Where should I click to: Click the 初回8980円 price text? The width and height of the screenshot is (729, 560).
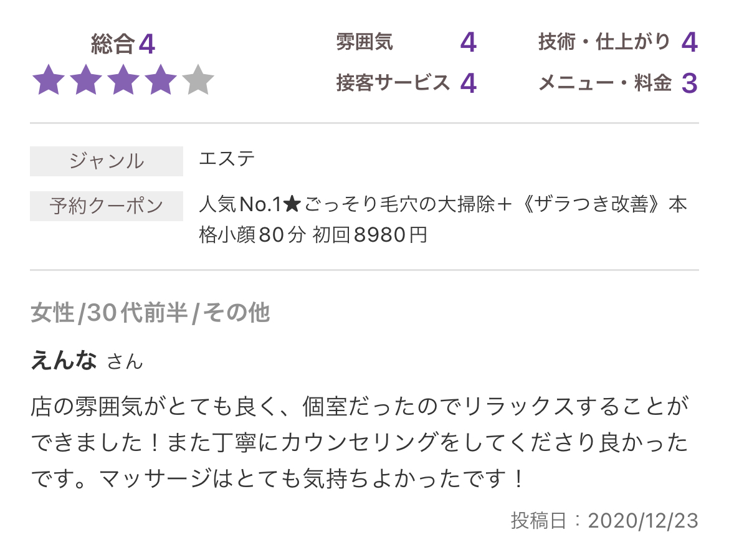point(369,235)
